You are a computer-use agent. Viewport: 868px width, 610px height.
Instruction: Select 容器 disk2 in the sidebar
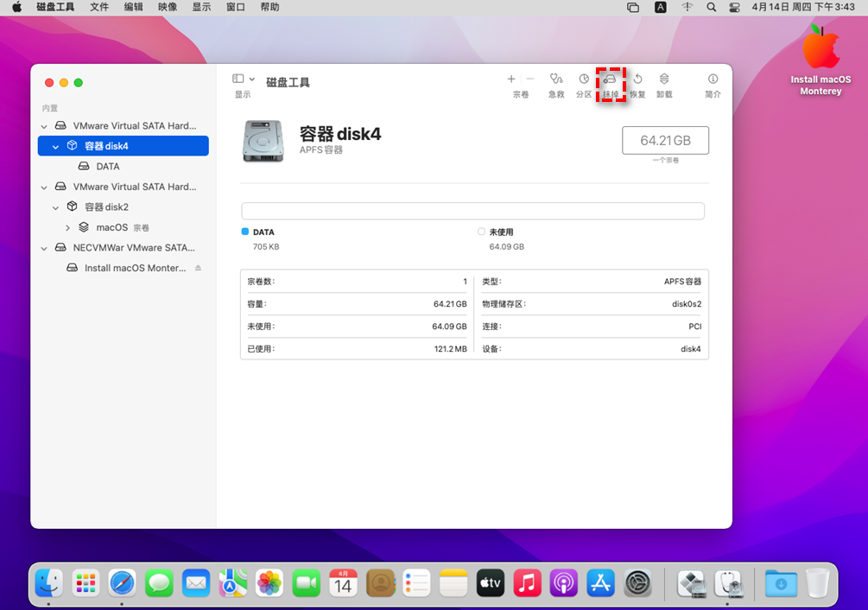[x=123, y=207]
